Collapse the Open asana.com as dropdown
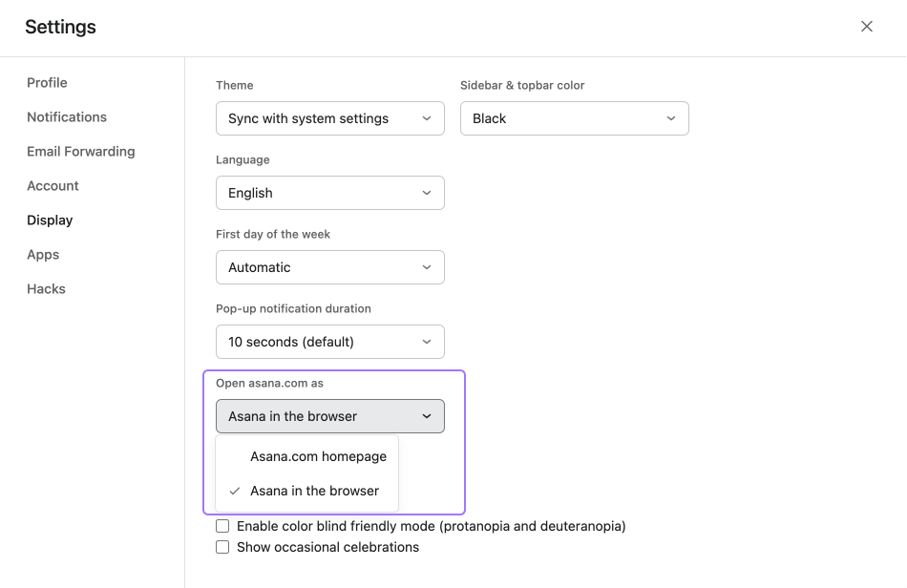The image size is (907, 588). coord(329,416)
